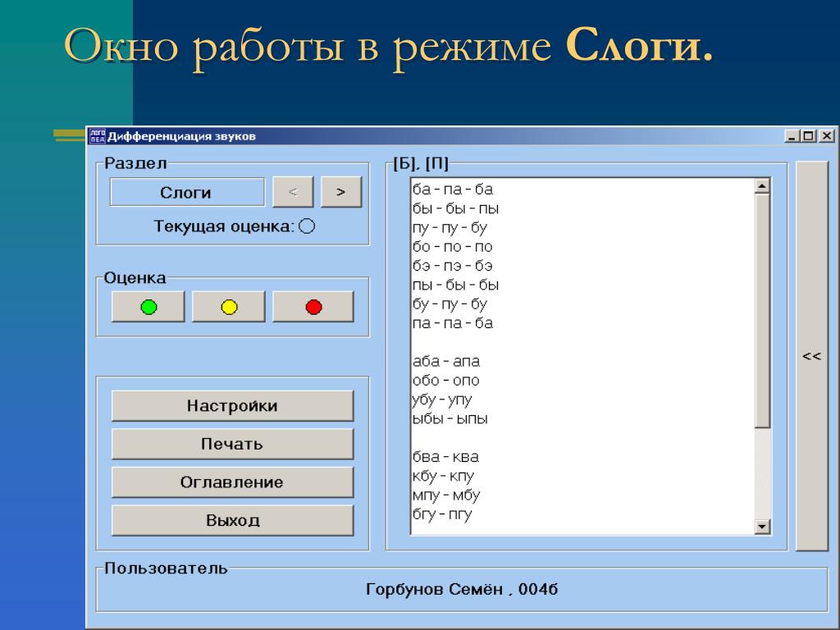Select the line "убу - упу"
Image resolution: width=840 pixels, height=630 pixels.
(442, 399)
